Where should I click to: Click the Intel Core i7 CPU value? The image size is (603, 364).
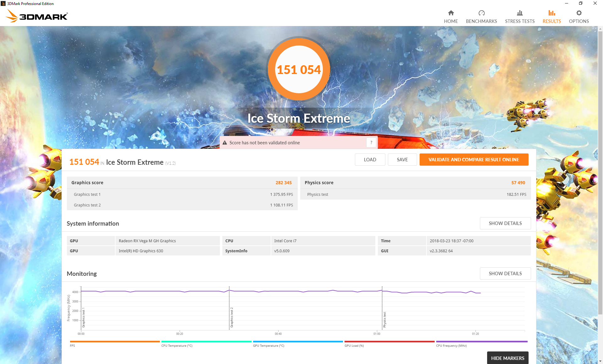(285, 241)
